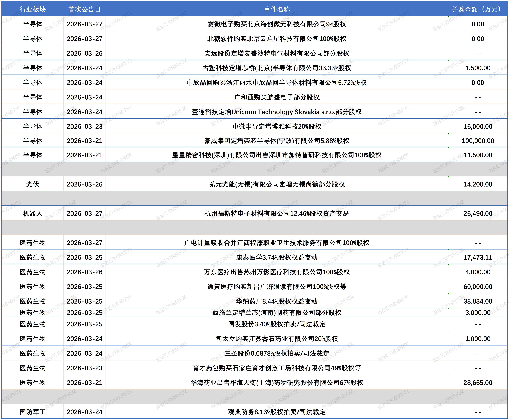Image resolution: width=509 pixels, height=420 pixels.
Task: Select event 万东医疗出售苏州万影医疗科技有限公司100%股权
Action: [x=277, y=272]
